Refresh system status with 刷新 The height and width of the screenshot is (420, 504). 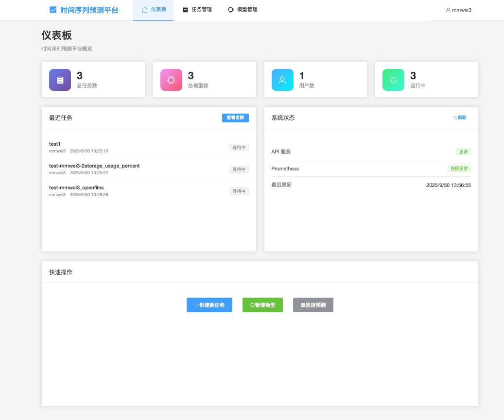click(x=460, y=118)
